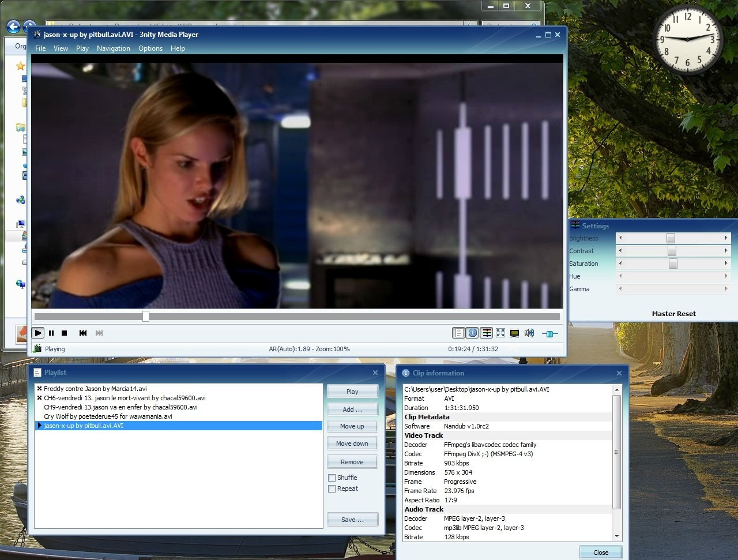Click the Clip information scrollbar thumb

coord(616,452)
